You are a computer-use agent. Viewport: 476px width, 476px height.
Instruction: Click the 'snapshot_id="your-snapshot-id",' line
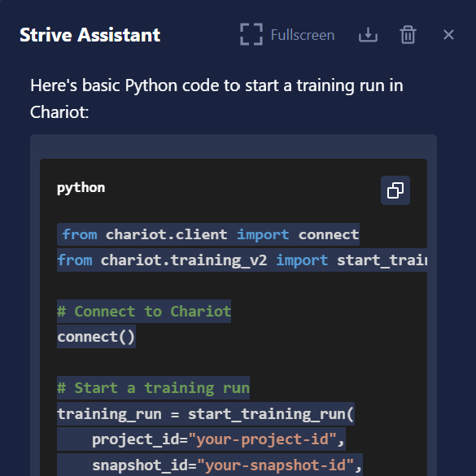[210, 465]
